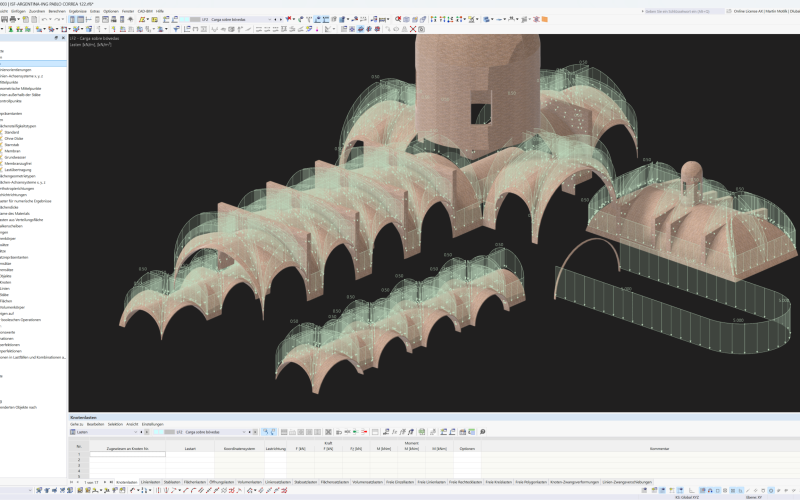
Task: Click the Print icon in main toolbar
Action: [12, 19]
